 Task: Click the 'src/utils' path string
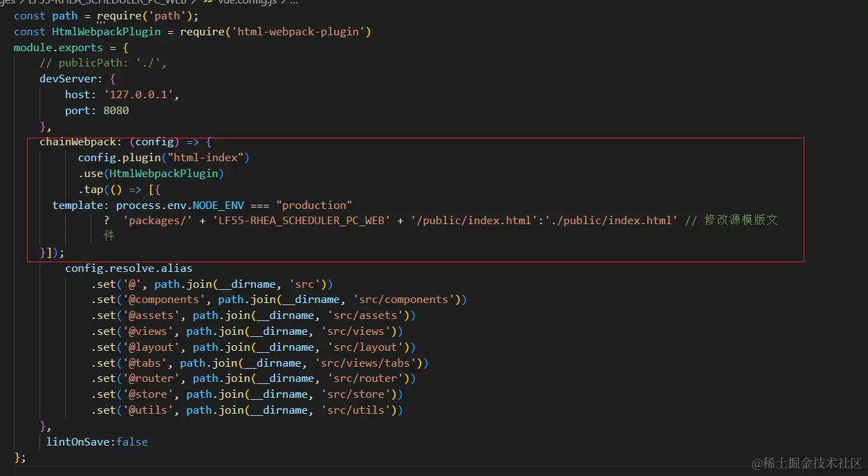coord(356,410)
